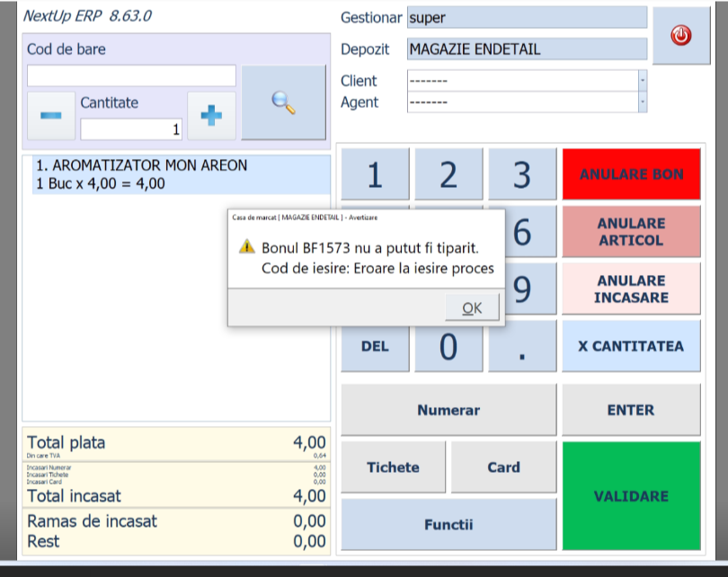Click the ANULARE ARTICOL button
Image resolution: width=728 pixels, height=577 pixels.
(x=631, y=232)
